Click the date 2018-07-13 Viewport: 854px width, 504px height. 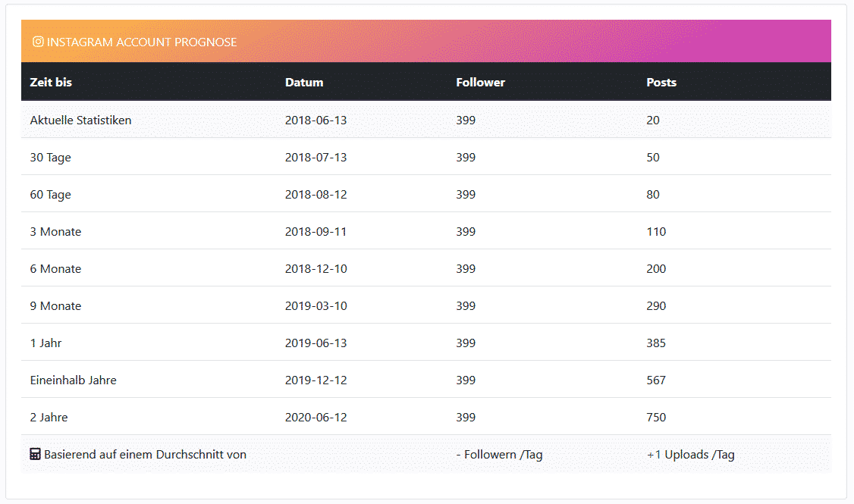click(316, 158)
